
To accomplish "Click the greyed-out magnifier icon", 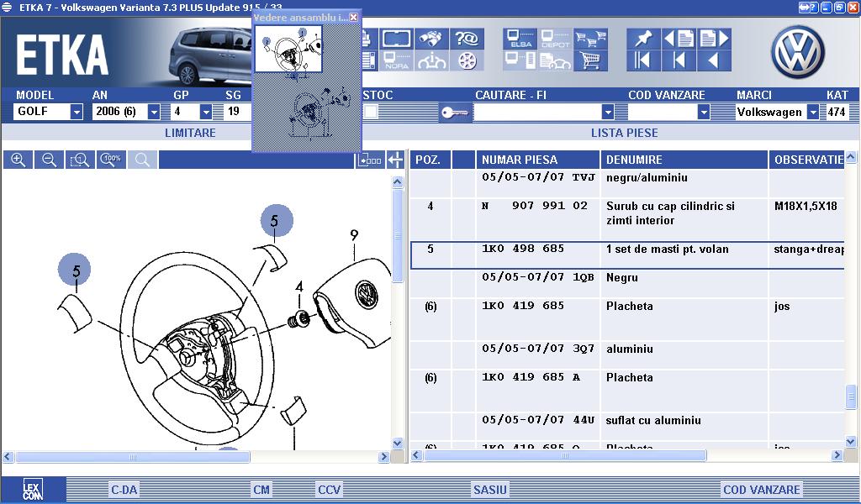I will click(x=142, y=160).
